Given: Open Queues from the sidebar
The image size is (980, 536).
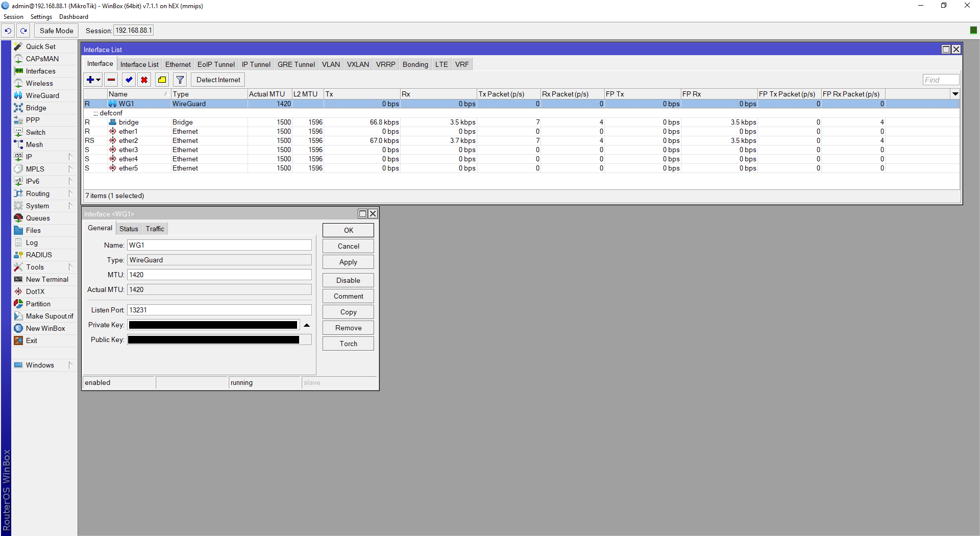Looking at the screenshot, I should (38, 218).
